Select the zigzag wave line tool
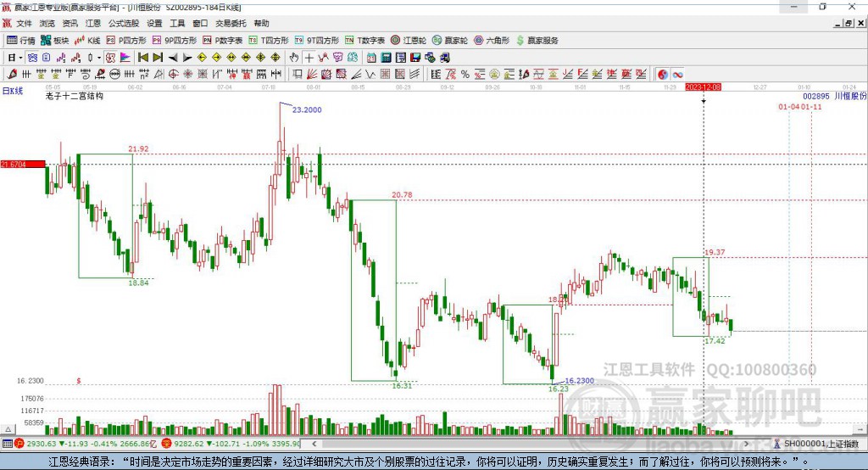This screenshot has height=470, width=868. (x=370, y=75)
